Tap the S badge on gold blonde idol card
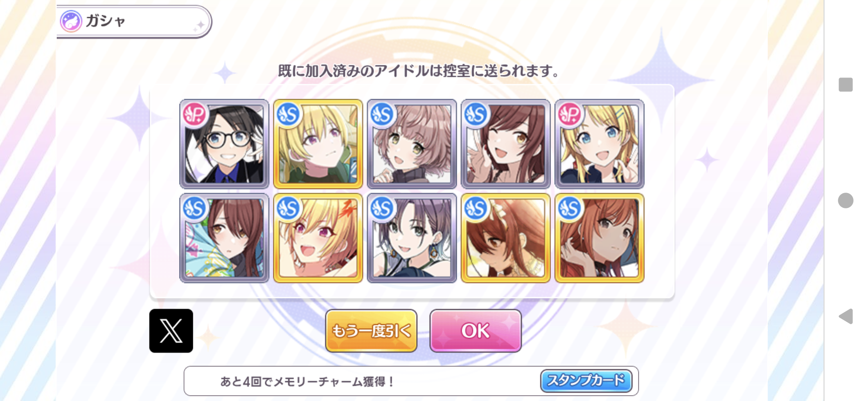The image size is (868, 401). pyautogui.click(x=288, y=114)
